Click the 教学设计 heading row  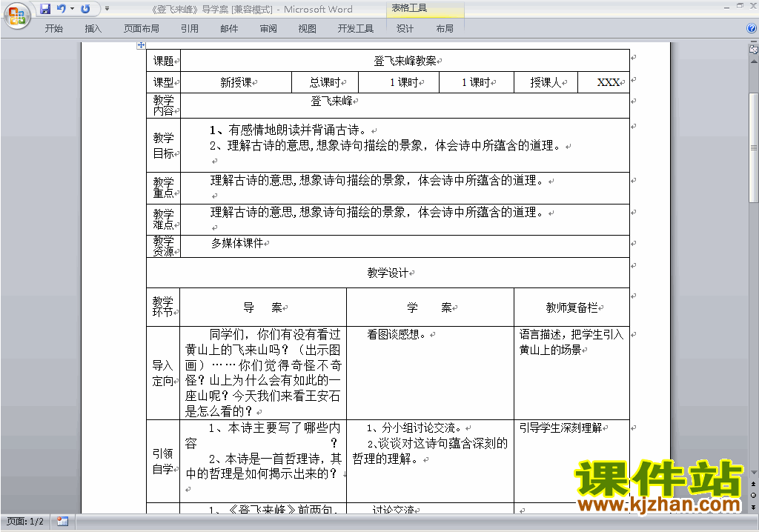coord(388,273)
